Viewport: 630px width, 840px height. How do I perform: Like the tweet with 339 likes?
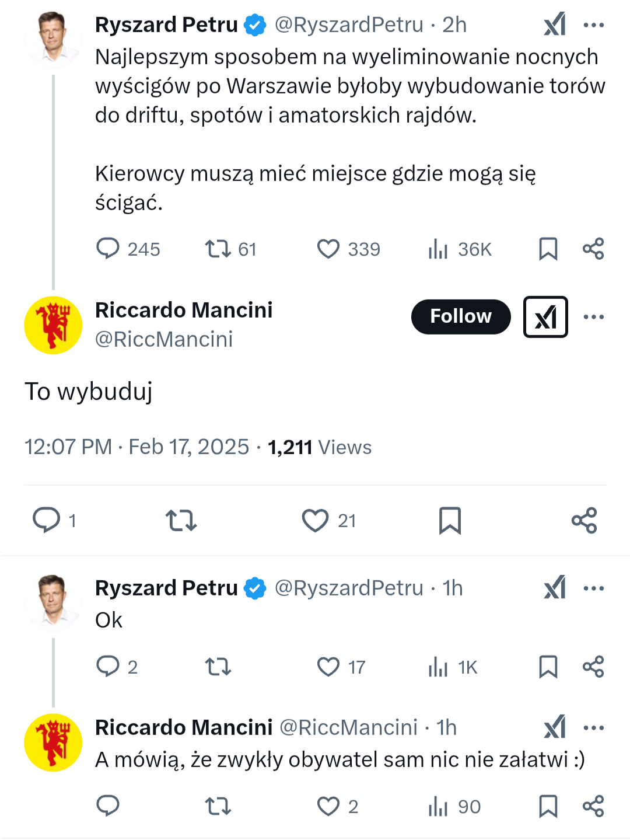click(328, 249)
